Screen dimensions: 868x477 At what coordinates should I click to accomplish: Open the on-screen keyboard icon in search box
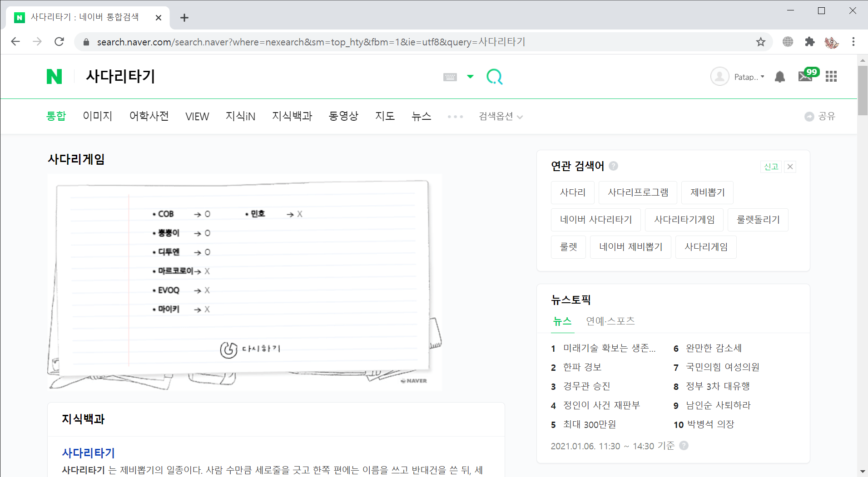tap(450, 77)
